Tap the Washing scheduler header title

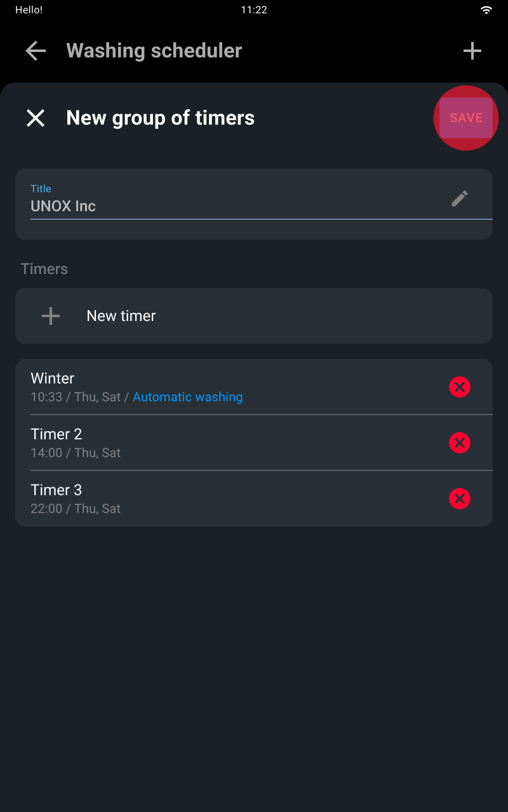pos(154,51)
